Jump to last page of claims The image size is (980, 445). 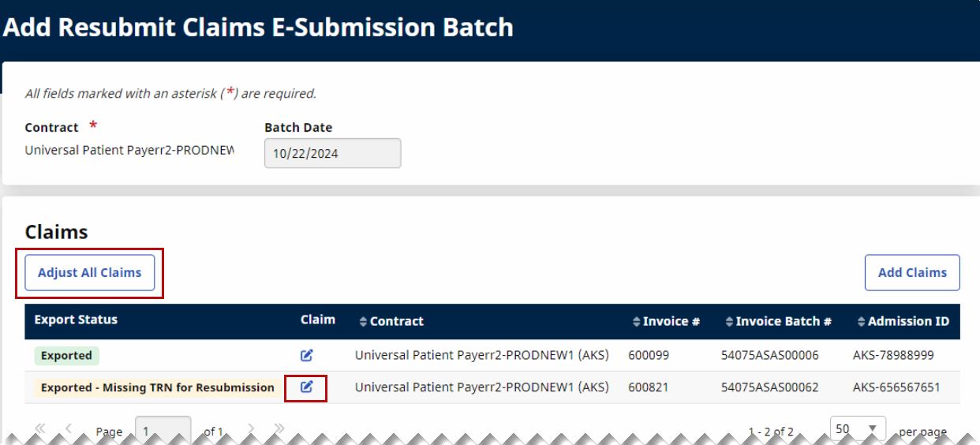pyautogui.click(x=279, y=428)
